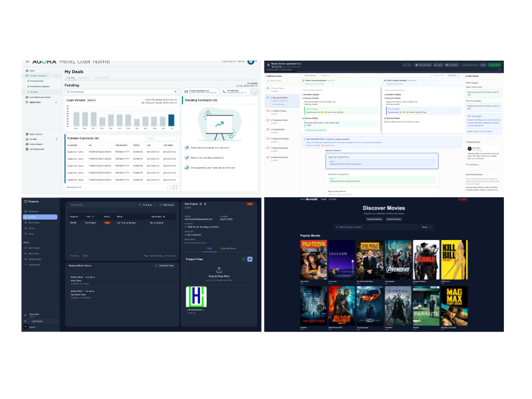Image resolution: width=532 pixels, height=399 pixels.
Task: Click the highlighted Jul bar in Loan Volume
Action: 171,120
